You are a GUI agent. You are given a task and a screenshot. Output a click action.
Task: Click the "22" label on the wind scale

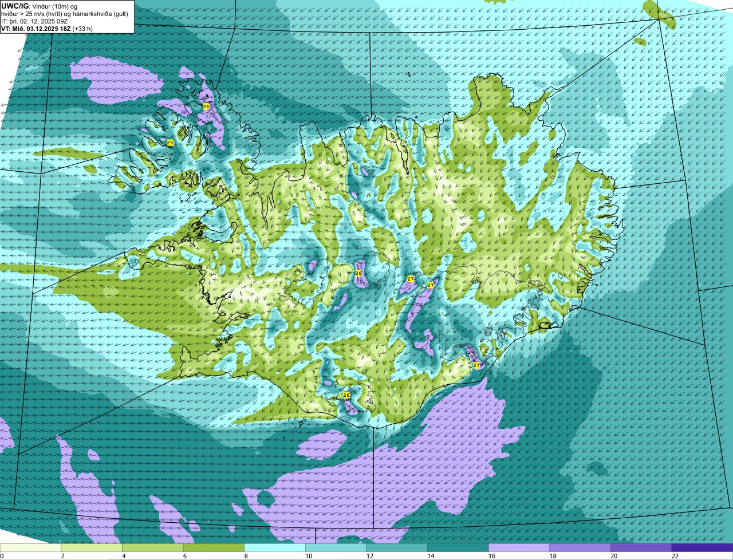pos(675,556)
